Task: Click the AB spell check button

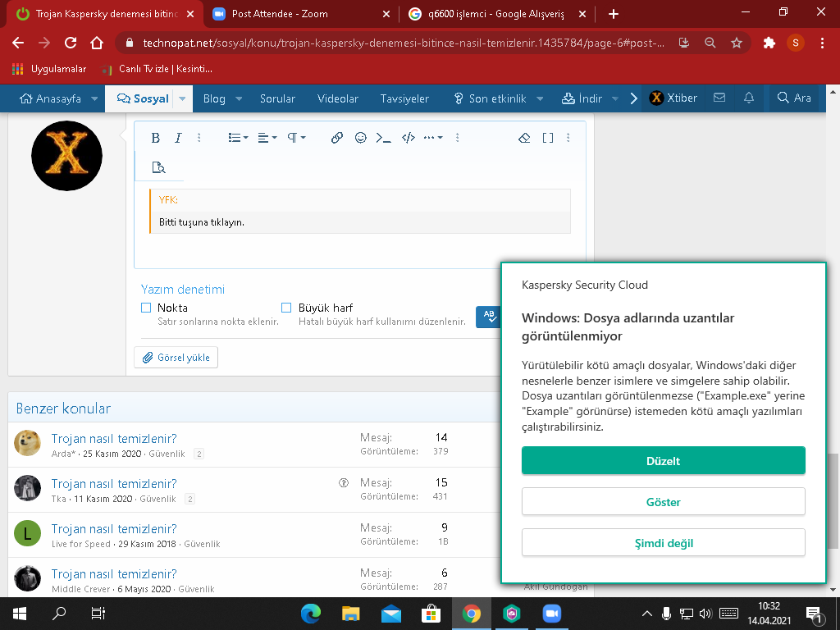Action: click(489, 317)
